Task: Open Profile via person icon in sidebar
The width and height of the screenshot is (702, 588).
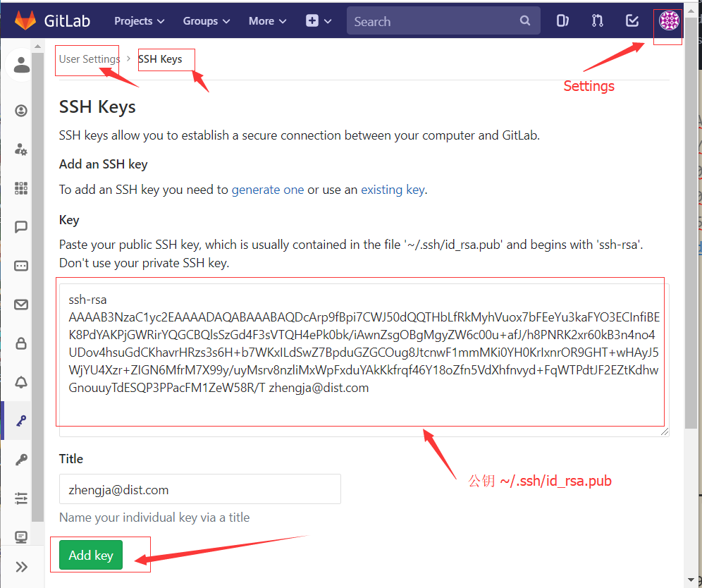Action: [x=20, y=65]
